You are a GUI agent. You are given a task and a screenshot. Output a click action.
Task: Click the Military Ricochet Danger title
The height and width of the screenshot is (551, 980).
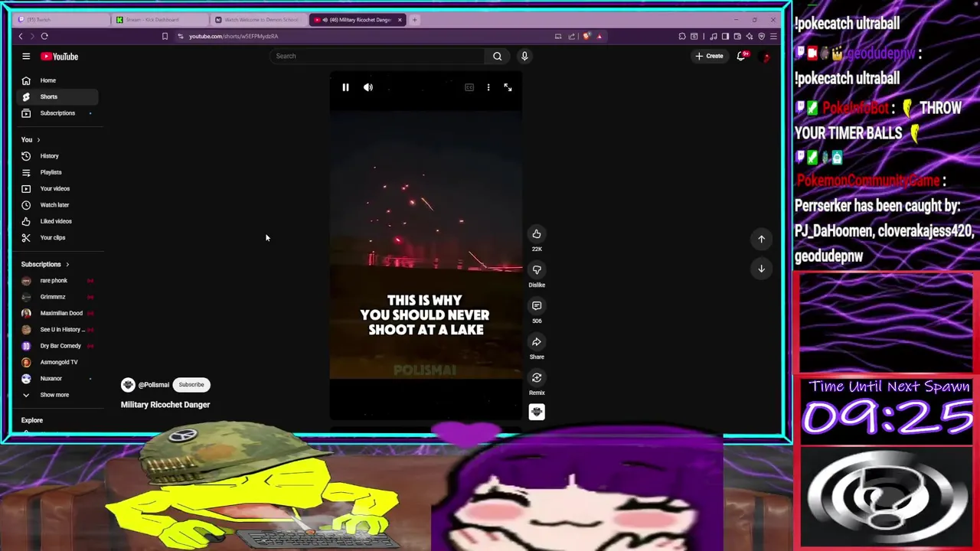point(165,405)
